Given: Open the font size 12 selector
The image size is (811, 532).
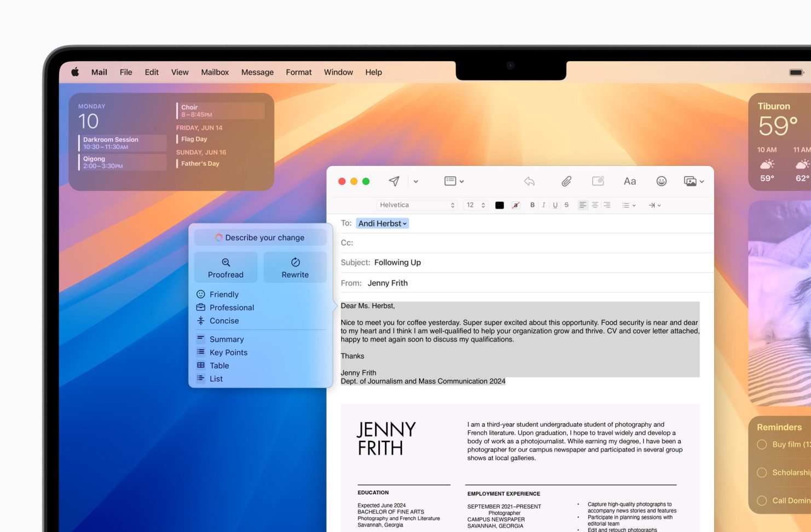Looking at the screenshot, I should pyautogui.click(x=476, y=205).
